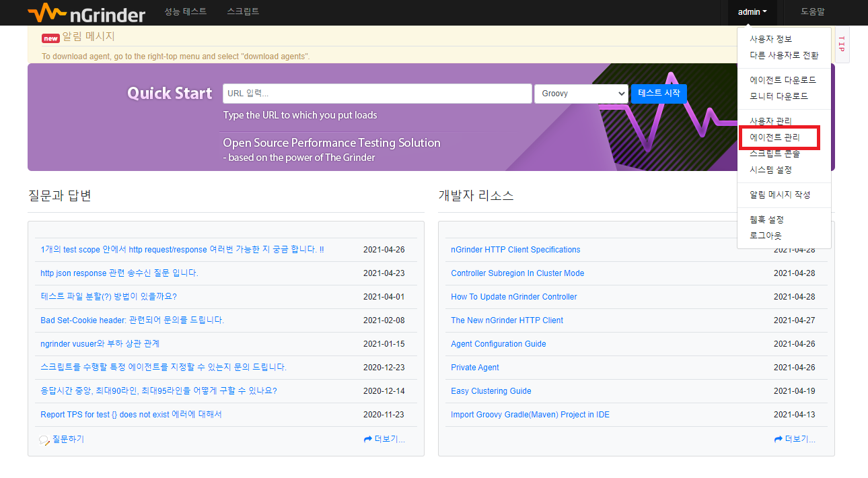Screen dimensions: 868x478
Task: Open 에이전트 관리 menu entry
Action: (x=775, y=137)
